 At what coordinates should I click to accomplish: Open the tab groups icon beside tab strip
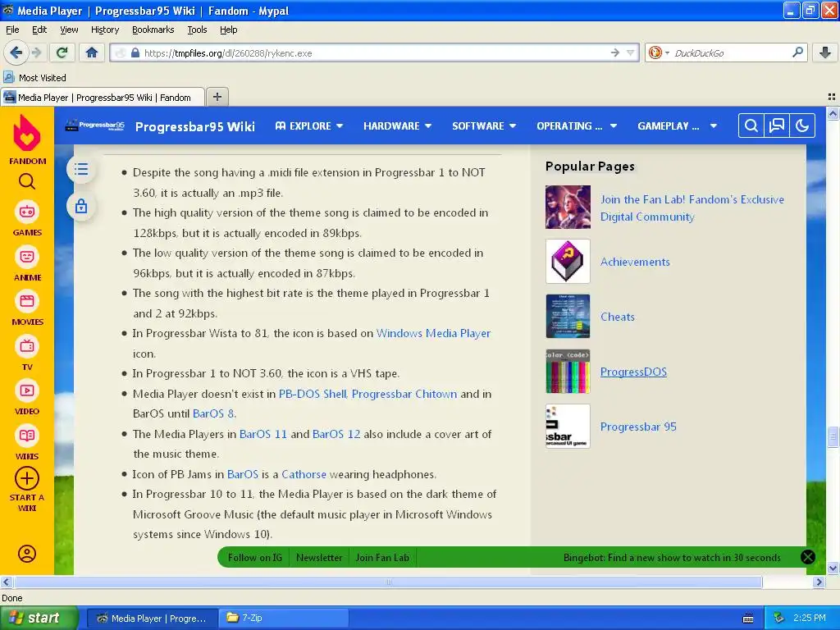point(832,97)
